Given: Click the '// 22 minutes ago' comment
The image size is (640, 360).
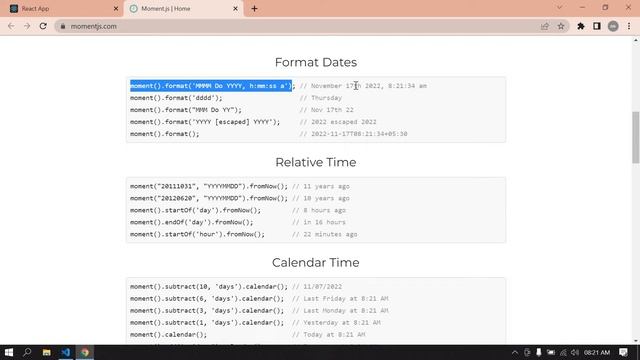Looking at the screenshot, I should click(x=324, y=234).
